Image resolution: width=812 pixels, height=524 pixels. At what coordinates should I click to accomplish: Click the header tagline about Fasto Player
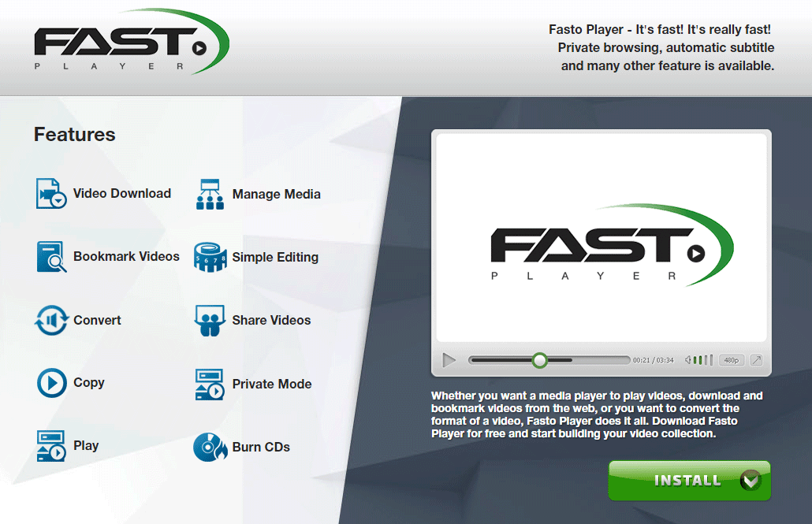click(662, 47)
